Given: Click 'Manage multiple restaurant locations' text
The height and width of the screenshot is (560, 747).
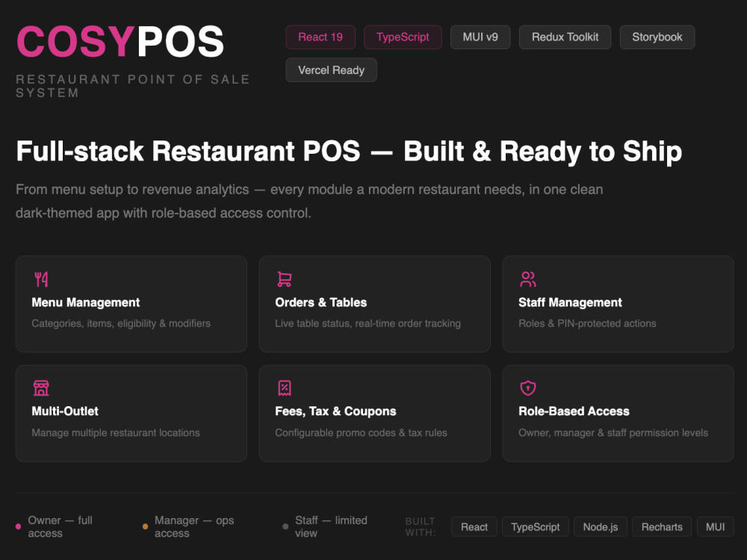Looking at the screenshot, I should 116,433.
